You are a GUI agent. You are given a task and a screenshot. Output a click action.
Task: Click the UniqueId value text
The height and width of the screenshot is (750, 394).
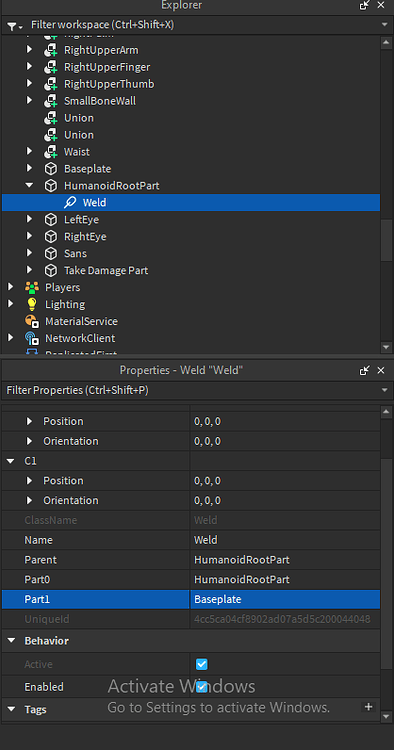pyautogui.click(x=282, y=619)
